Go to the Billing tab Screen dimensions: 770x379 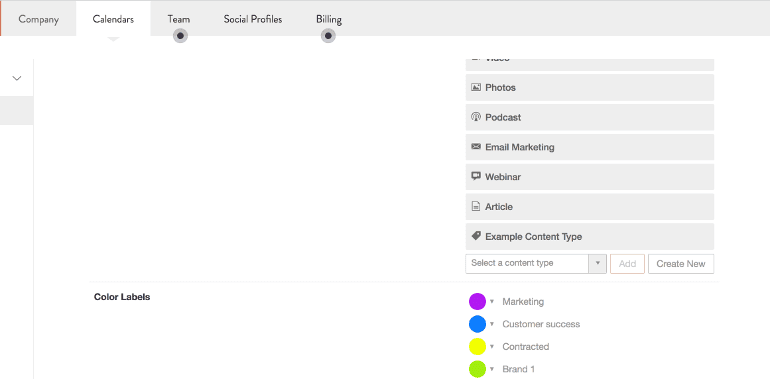tap(329, 19)
